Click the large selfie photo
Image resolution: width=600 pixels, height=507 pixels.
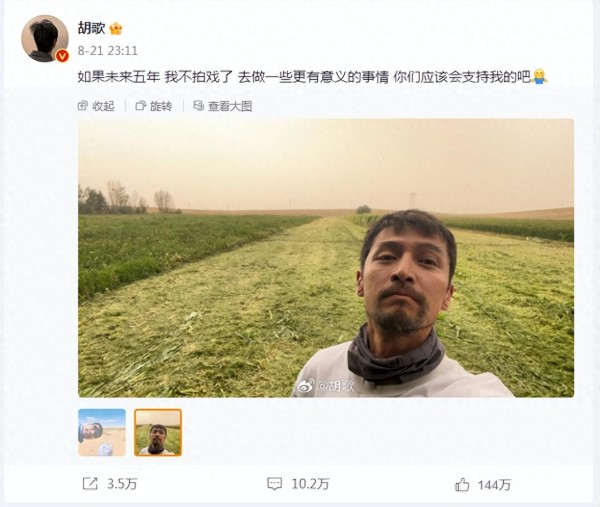pyautogui.click(x=326, y=258)
